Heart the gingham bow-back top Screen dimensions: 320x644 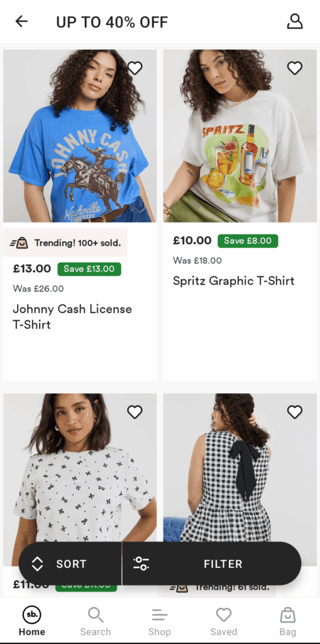pos(294,411)
